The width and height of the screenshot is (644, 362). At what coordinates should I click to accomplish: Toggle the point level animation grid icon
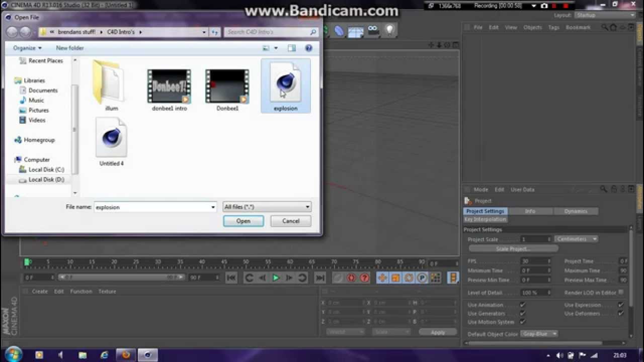tap(435, 278)
